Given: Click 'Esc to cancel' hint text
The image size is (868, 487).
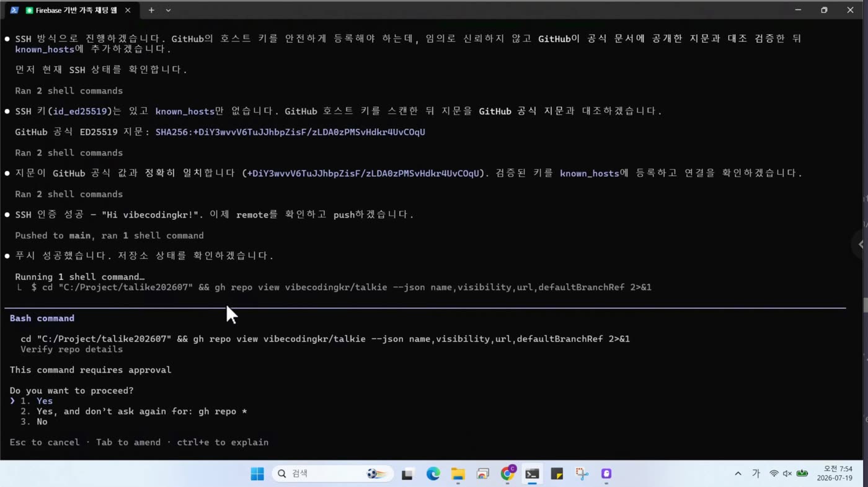Looking at the screenshot, I should point(45,442).
